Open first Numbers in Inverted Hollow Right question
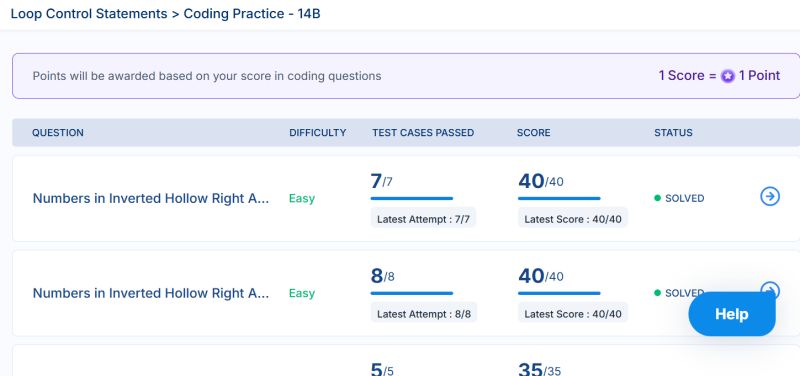This screenshot has width=800, height=376. [151, 198]
